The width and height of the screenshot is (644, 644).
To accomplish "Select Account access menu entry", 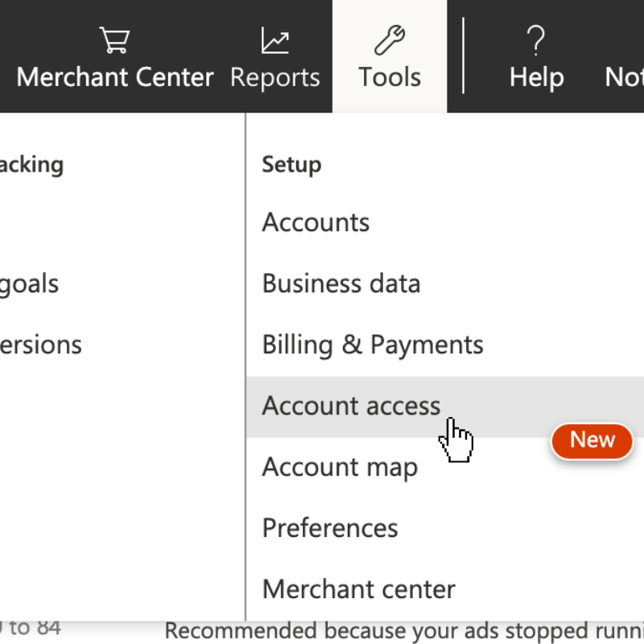I will pyautogui.click(x=445, y=407).
